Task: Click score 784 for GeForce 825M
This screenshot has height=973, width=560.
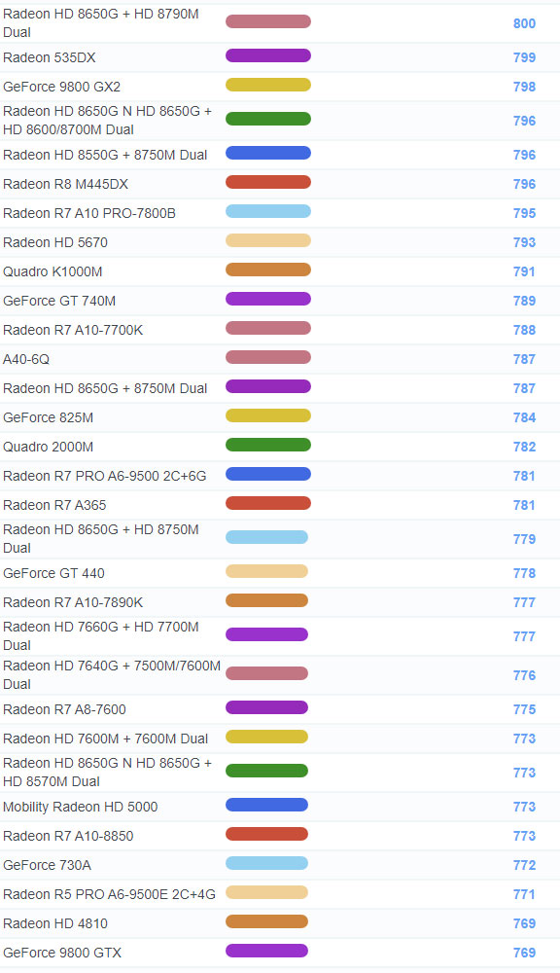Action: pyautogui.click(x=524, y=417)
